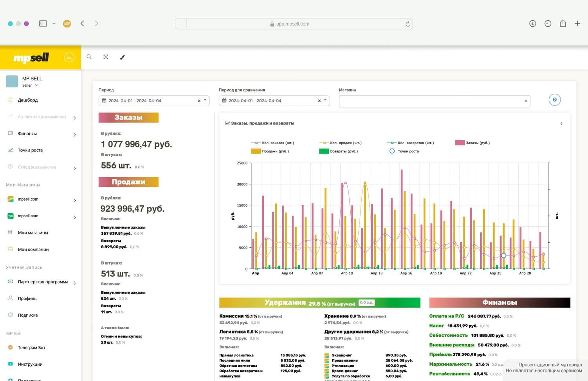Viewport: 588px width, 381px height.
Task: Toggle Кол. заказов (шт.) legend series
Action: point(272,143)
